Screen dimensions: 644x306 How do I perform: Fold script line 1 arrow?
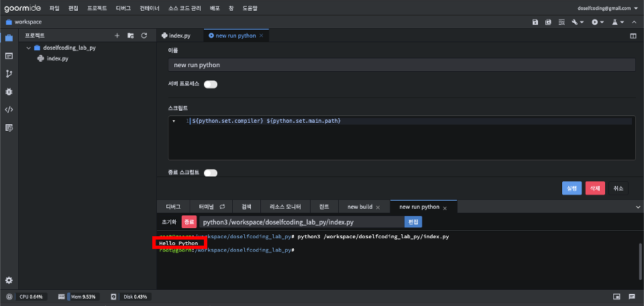(x=174, y=121)
